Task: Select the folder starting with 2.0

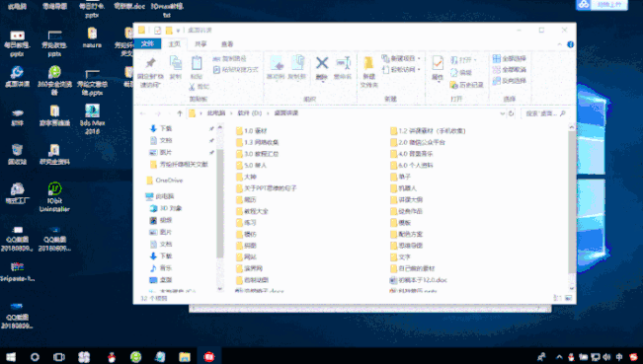Action: point(418,142)
